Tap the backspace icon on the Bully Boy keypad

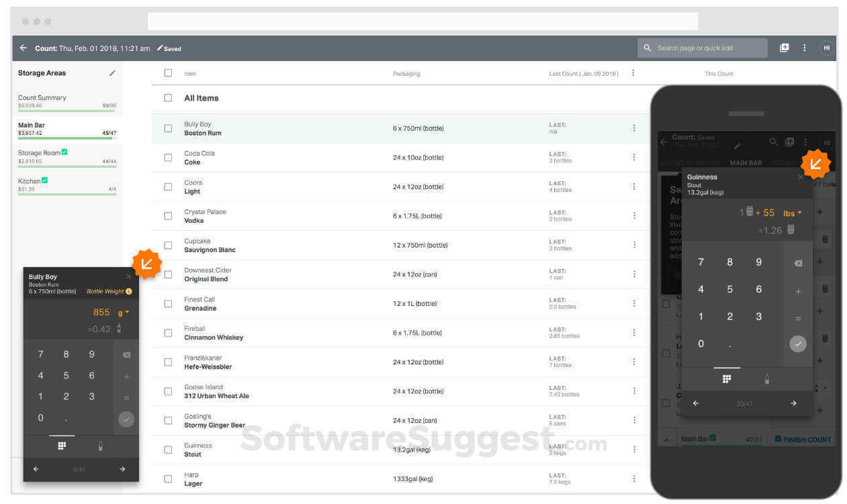click(x=126, y=354)
